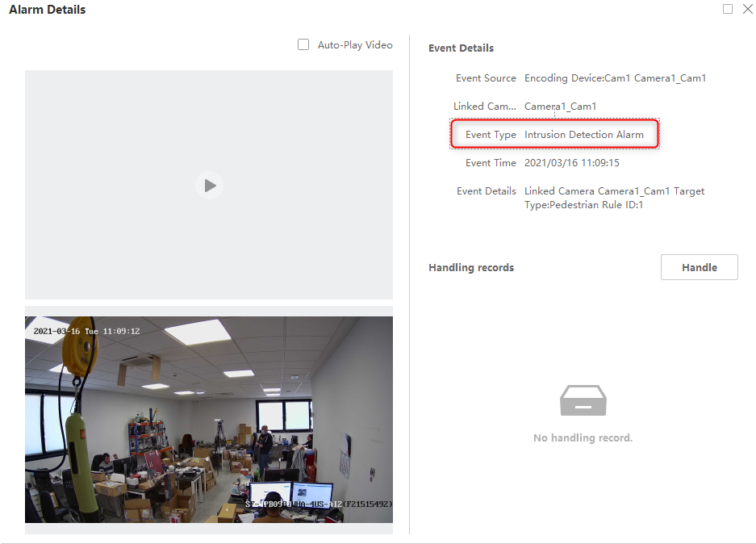This screenshot has width=756, height=544.
Task: Click the Handling records heading
Action: click(x=471, y=268)
